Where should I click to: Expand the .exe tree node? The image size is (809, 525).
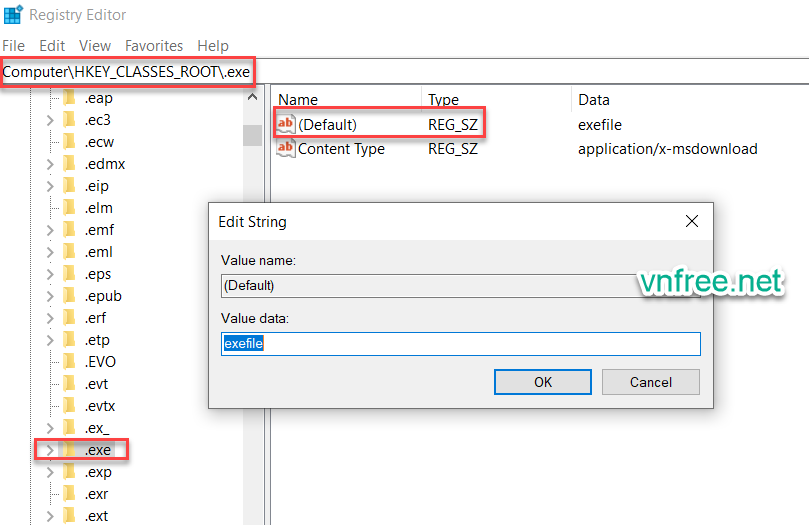[x=49, y=450]
